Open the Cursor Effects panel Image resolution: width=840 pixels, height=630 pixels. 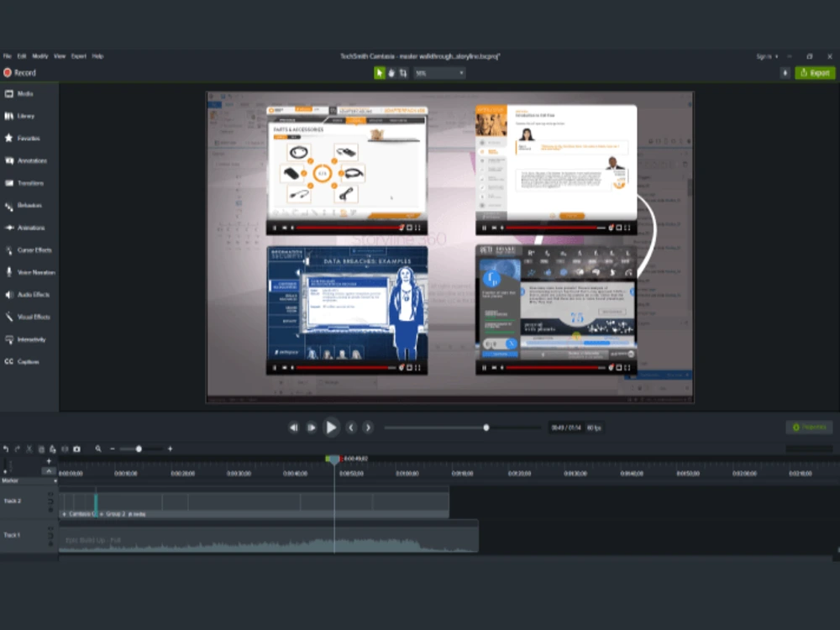(x=28, y=250)
